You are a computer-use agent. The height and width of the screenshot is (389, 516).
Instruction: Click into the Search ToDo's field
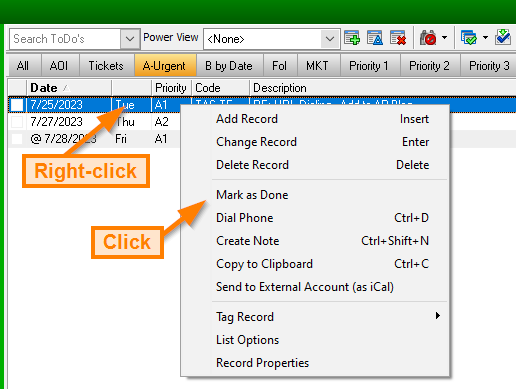tap(65, 39)
